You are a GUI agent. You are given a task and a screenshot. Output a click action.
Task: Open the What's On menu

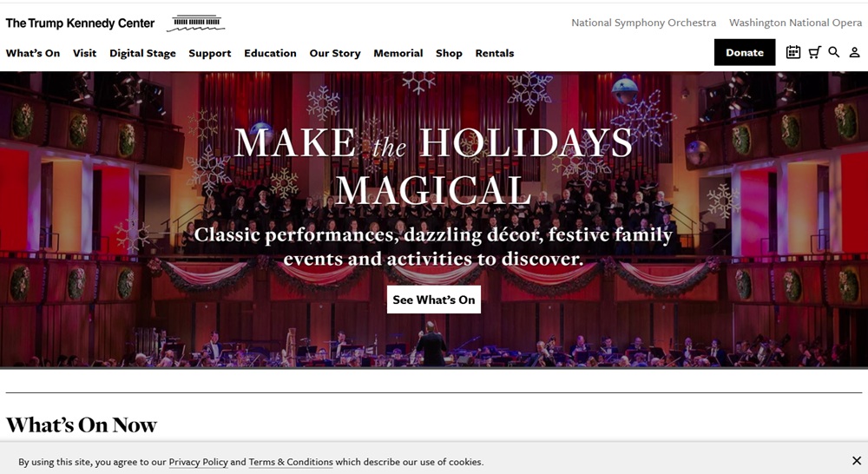[x=33, y=54]
